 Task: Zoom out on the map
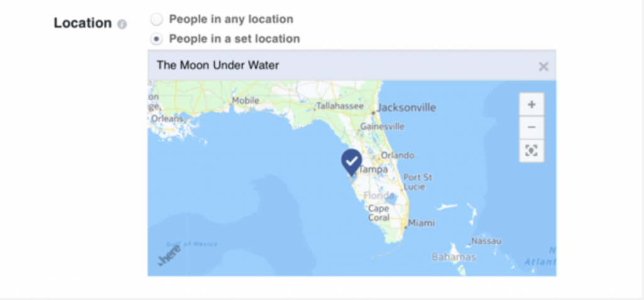pyautogui.click(x=531, y=128)
